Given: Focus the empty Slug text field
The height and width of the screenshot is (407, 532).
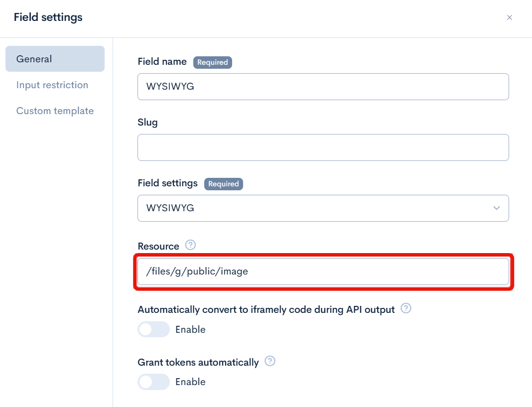Looking at the screenshot, I should (x=323, y=147).
